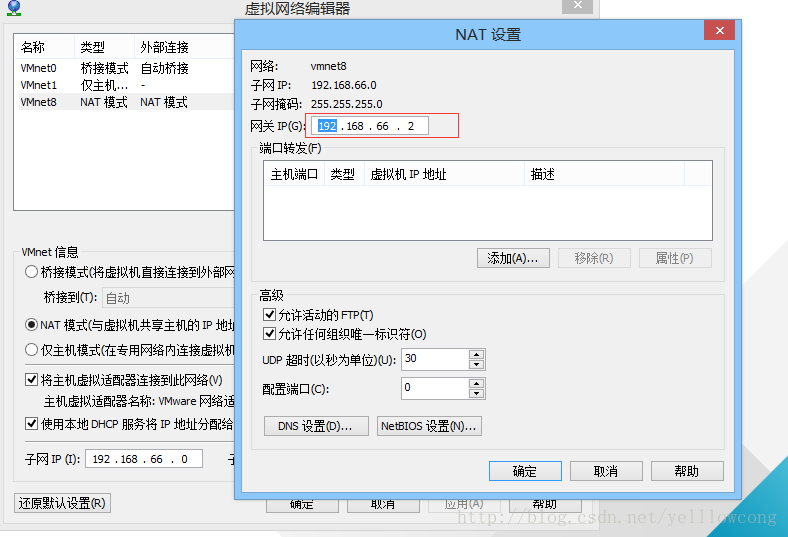Click the 子网 IP value 192.168.66.0 in NAT dialog
This screenshot has width=788, height=537.
point(344,85)
